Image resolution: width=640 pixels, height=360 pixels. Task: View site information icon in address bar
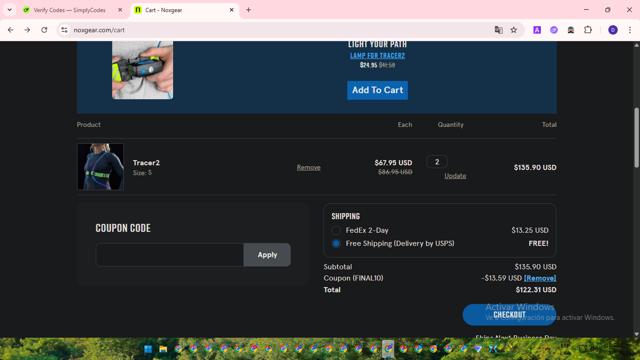pos(64,30)
